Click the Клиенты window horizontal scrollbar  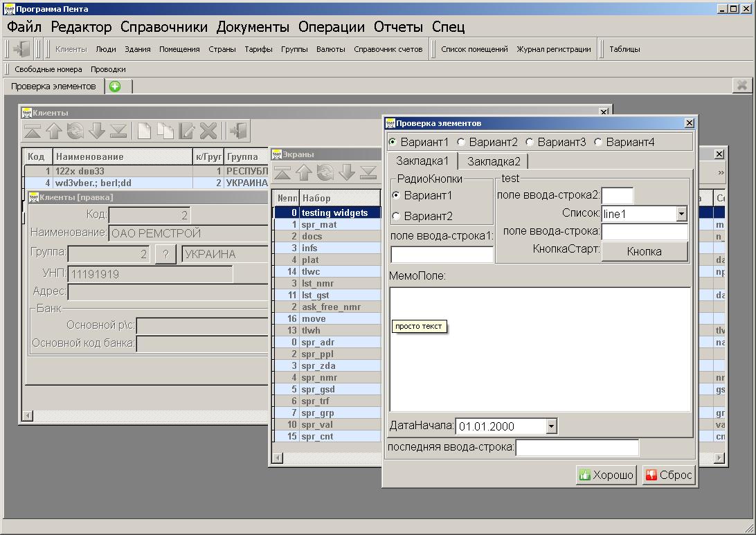[x=138, y=415]
